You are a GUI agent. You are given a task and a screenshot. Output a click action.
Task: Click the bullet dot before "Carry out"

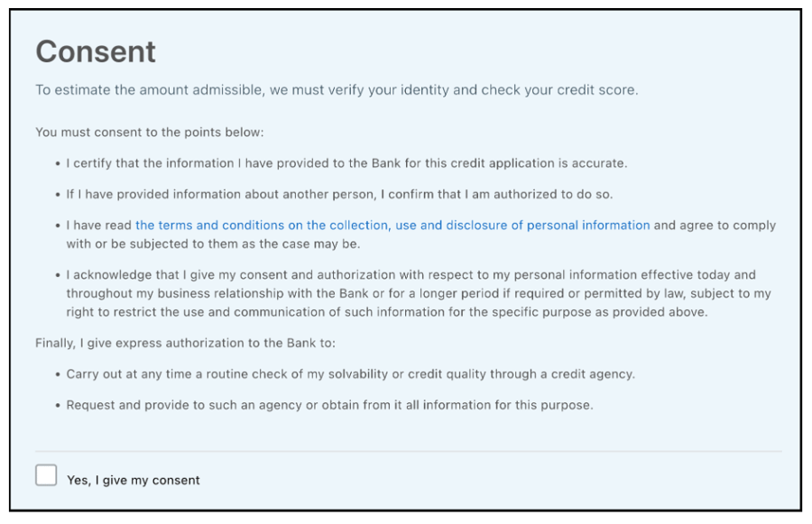[57, 374]
